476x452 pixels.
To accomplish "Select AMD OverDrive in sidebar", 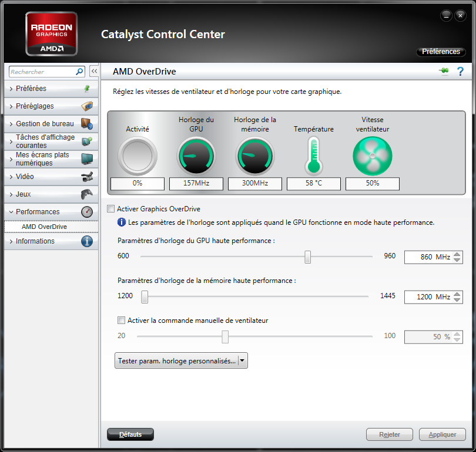I will pos(44,227).
